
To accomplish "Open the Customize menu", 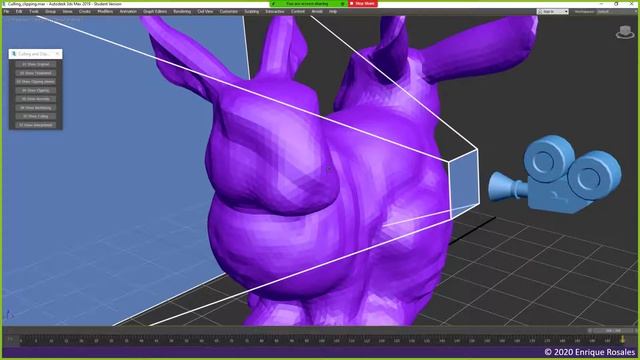I will [229, 11].
